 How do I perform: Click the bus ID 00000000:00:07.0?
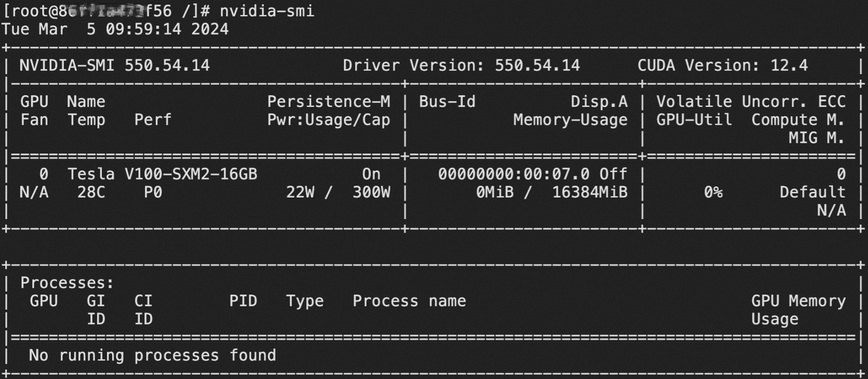514,174
